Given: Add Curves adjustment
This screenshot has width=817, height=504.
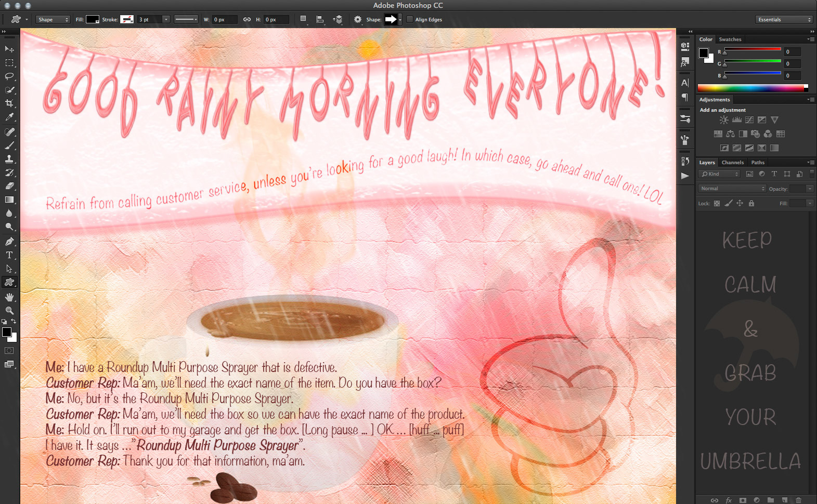Looking at the screenshot, I should 749,120.
